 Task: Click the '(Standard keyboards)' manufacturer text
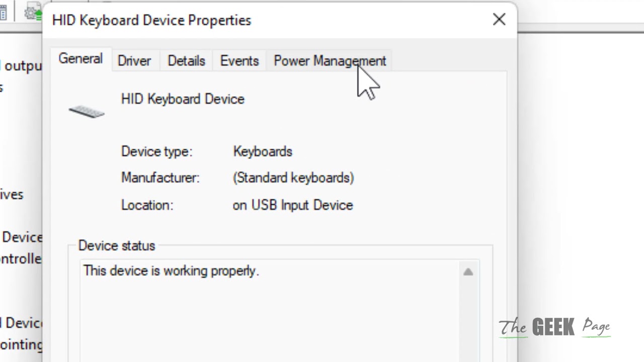click(293, 178)
